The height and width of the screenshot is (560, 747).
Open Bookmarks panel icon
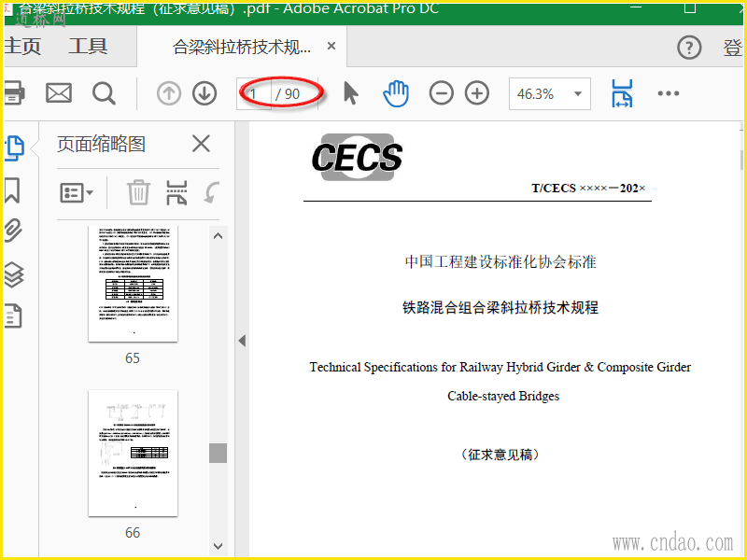click(x=12, y=190)
